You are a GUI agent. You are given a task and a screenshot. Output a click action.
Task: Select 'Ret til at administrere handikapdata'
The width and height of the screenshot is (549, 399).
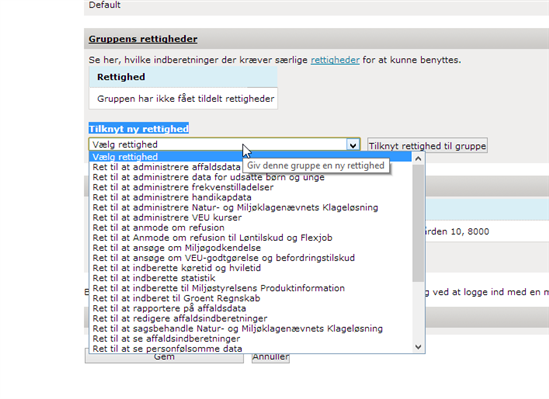(251, 197)
